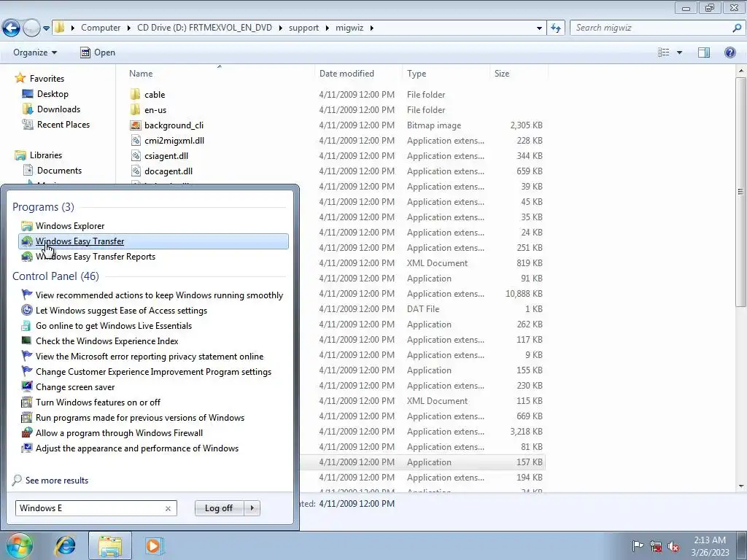Change view with the views icon
This screenshot has height=560, width=747.
coord(664,52)
